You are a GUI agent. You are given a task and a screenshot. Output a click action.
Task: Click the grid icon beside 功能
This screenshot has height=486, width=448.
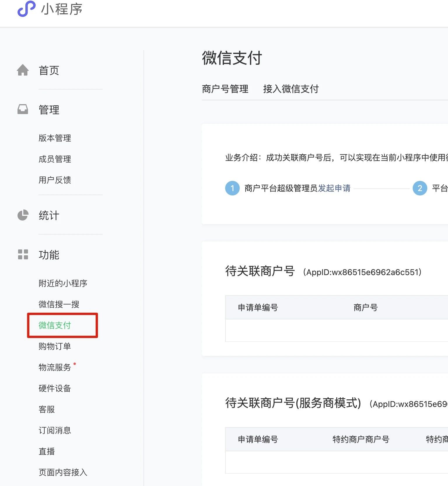[x=23, y=254]
